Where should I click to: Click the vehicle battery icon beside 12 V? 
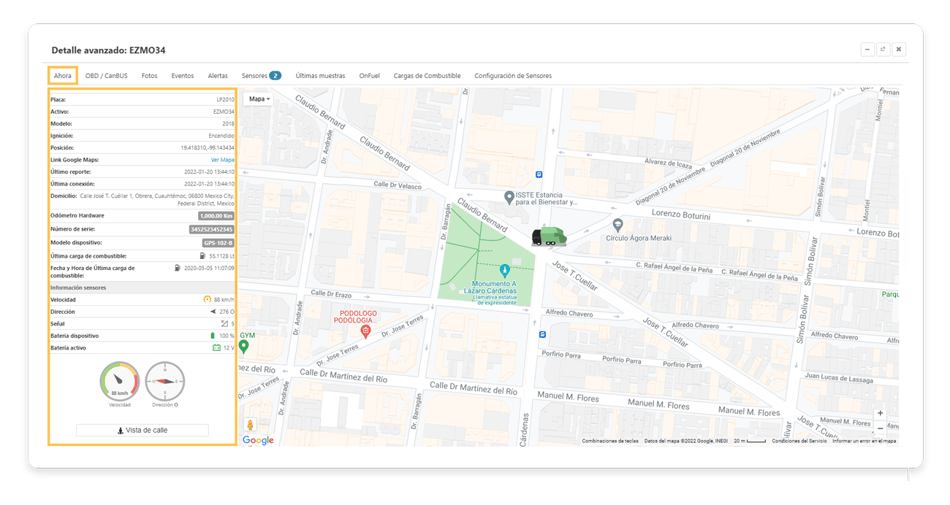(x=216, y=348)
